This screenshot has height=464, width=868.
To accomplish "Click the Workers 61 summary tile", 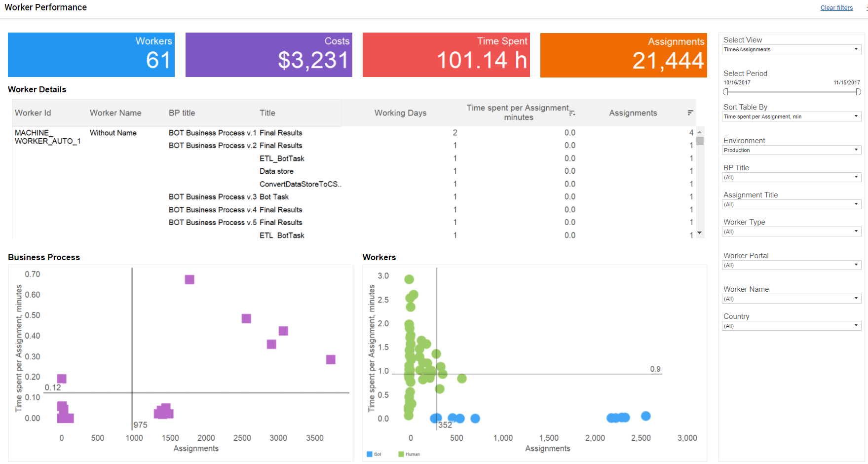I will coord(91,55).
